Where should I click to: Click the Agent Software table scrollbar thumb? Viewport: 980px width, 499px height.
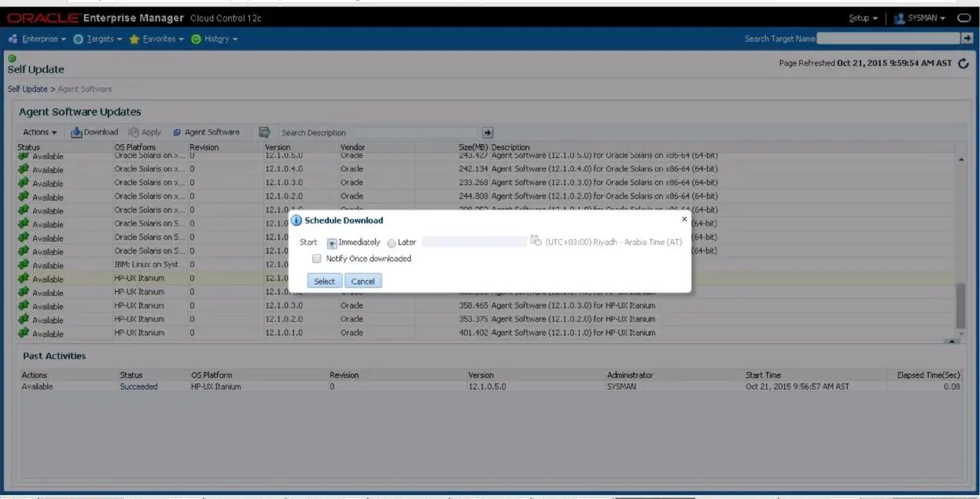point(960,306)
